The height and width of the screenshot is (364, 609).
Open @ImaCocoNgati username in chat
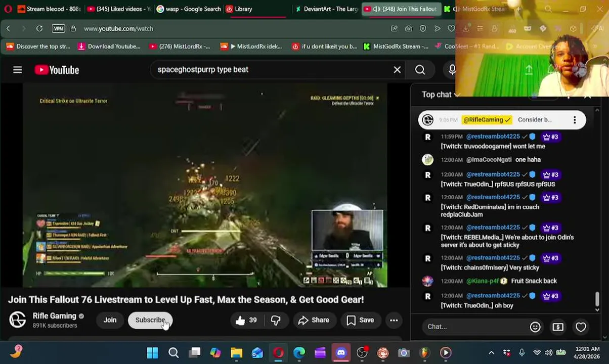489,160
